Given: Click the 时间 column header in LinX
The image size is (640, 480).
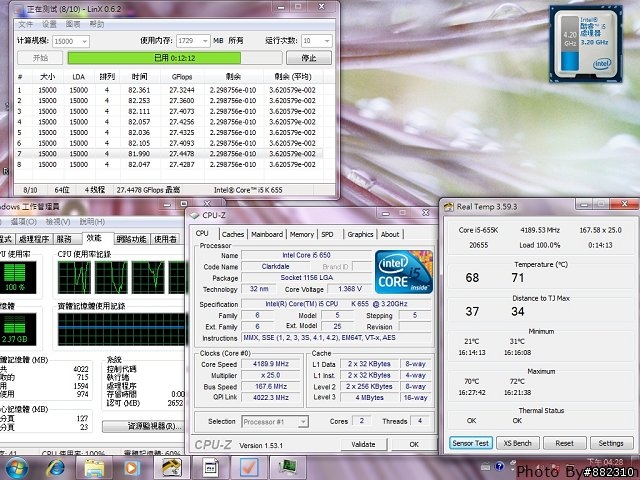Looking at the screenshot, I should point(139,77).
